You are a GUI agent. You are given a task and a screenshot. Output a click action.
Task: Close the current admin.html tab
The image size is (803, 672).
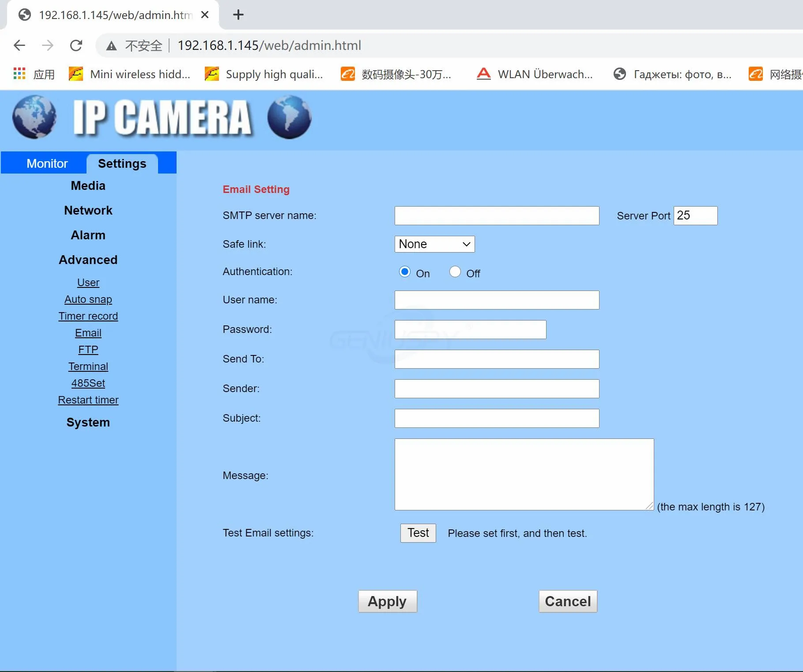[x=205, y=15]
